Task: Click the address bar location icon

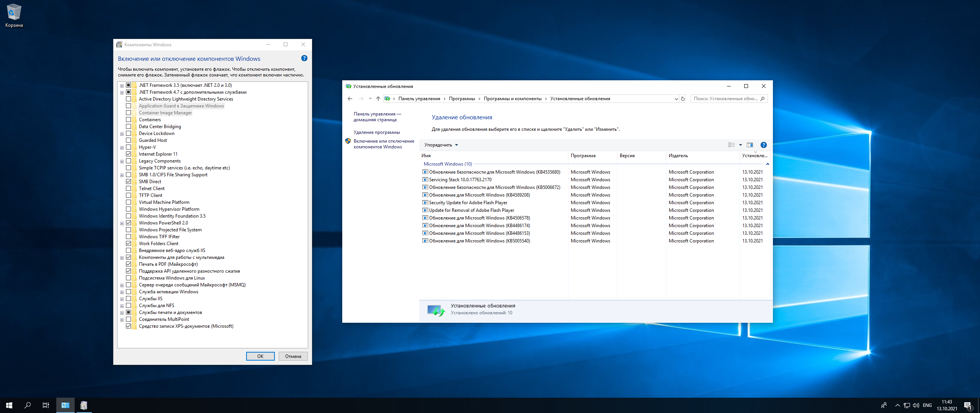Action: 387,99
